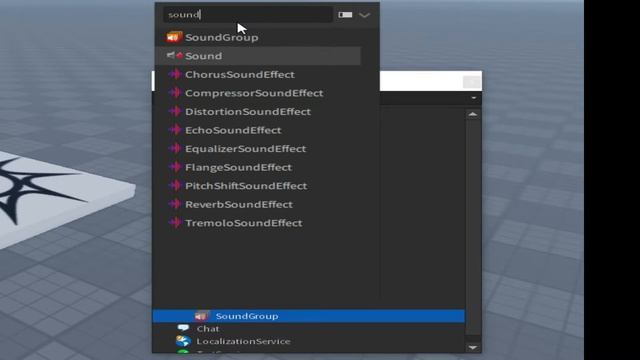
Task: Click the scrollbar down arrow in Explorer
Action: coord(473,348)
